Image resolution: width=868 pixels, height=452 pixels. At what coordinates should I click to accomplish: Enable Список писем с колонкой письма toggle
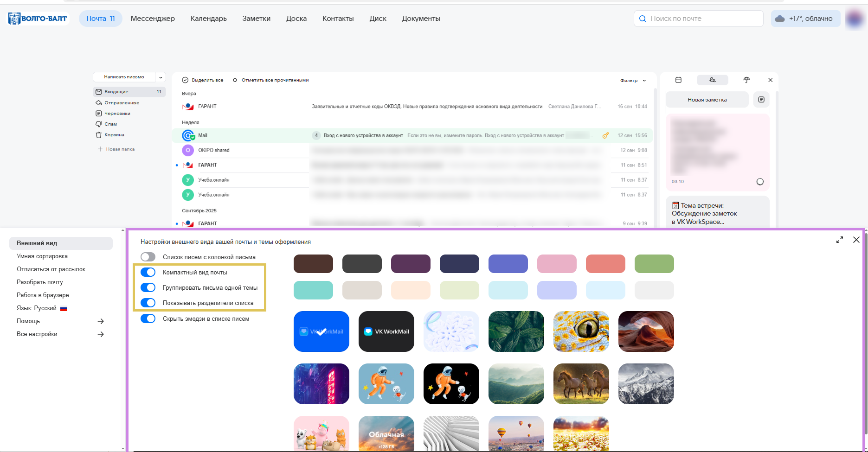[x=148, y=257]
